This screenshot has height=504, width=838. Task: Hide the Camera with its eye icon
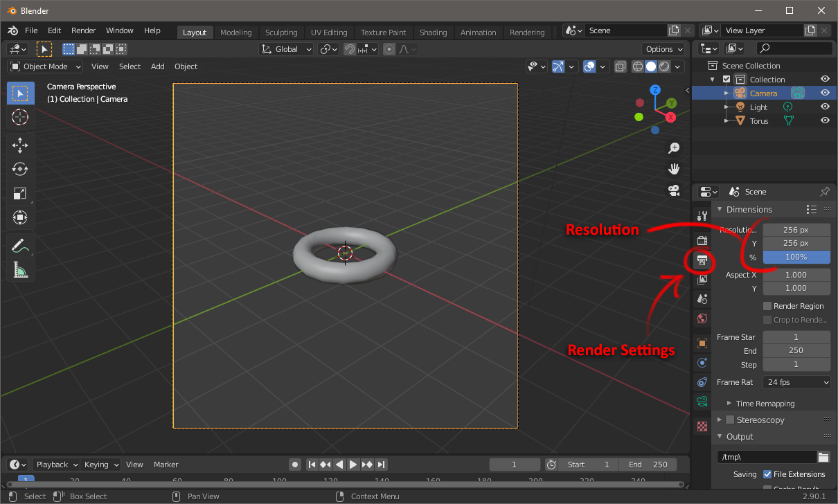[825, 93]
